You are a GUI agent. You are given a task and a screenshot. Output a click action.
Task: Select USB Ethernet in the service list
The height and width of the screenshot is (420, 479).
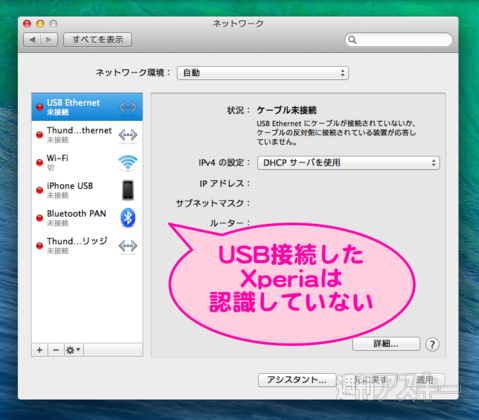pos(87,107)
